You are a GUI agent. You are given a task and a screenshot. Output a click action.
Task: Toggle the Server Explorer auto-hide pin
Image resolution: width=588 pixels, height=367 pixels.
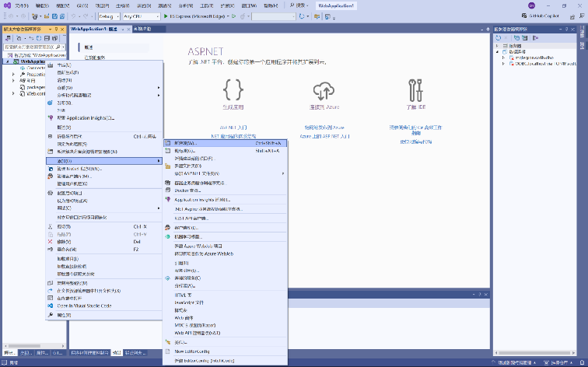567,29
